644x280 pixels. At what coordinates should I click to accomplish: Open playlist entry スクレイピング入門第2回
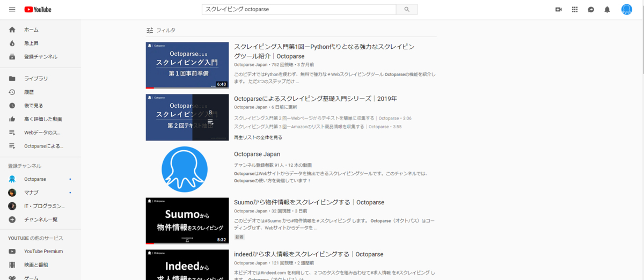[323, 118]
